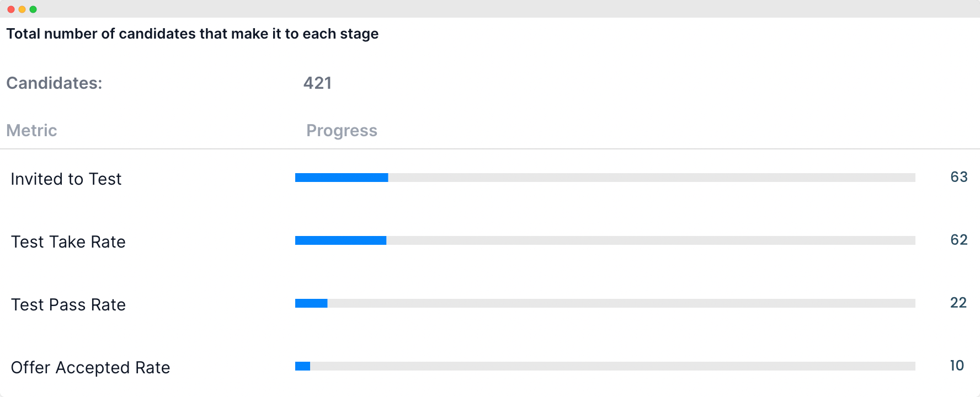Click the Test Pass Rate progress bar
The image size is (980, 397).
click(x=605, y=303)
